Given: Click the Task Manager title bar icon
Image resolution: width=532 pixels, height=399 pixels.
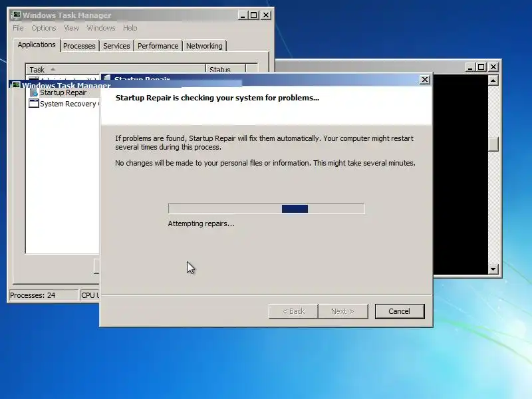Looking at the screenshot, I should click(x=16, y=15).
